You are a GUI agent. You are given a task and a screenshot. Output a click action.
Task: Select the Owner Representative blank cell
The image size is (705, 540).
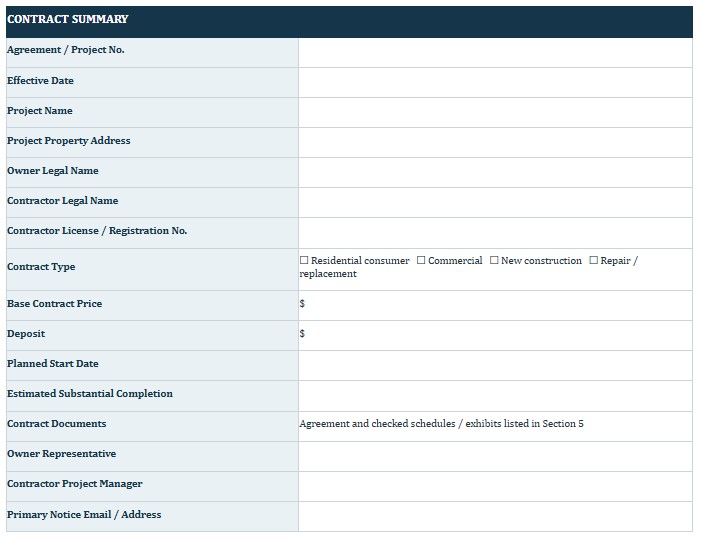[495, 457]
